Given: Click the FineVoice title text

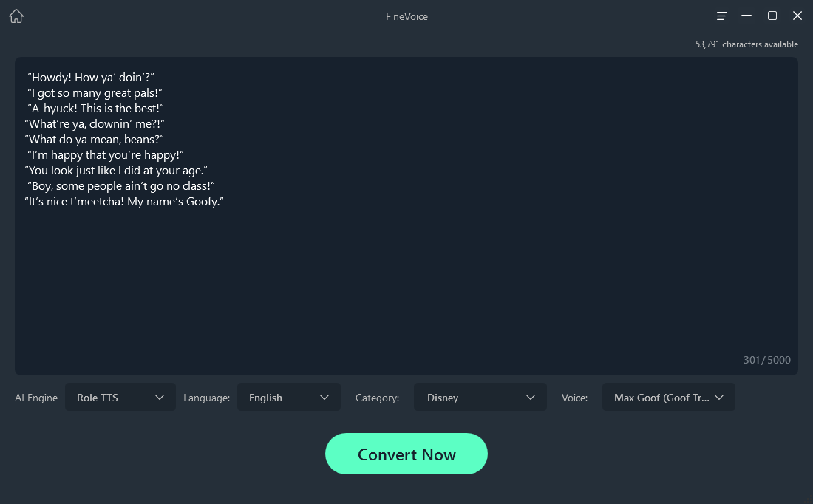Looking at the screenshot, I should click(406, 16).
